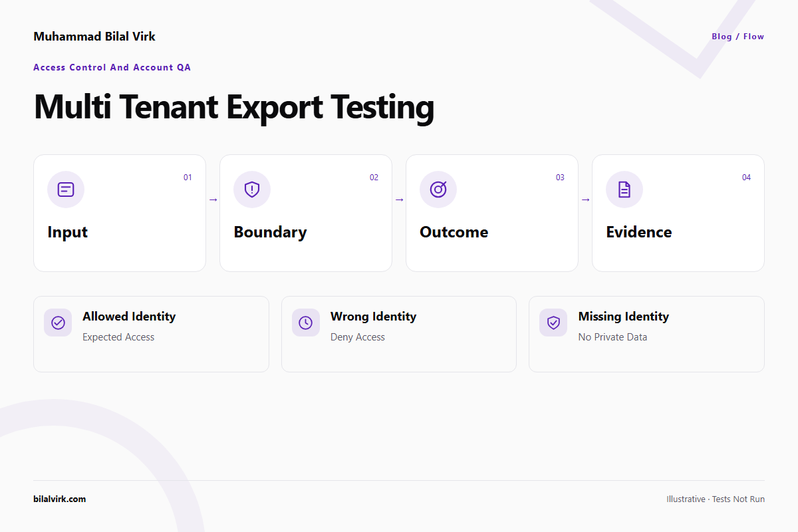This screenshot has height=532, width=798.
Task: Click the Allowed Identity title
Action: [x=129, y=317]
